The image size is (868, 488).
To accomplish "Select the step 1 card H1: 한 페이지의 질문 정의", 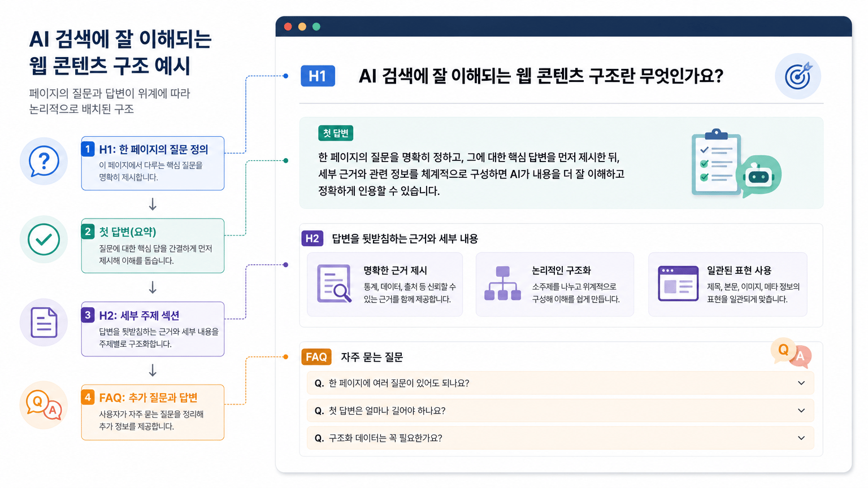I will [153, 163].
